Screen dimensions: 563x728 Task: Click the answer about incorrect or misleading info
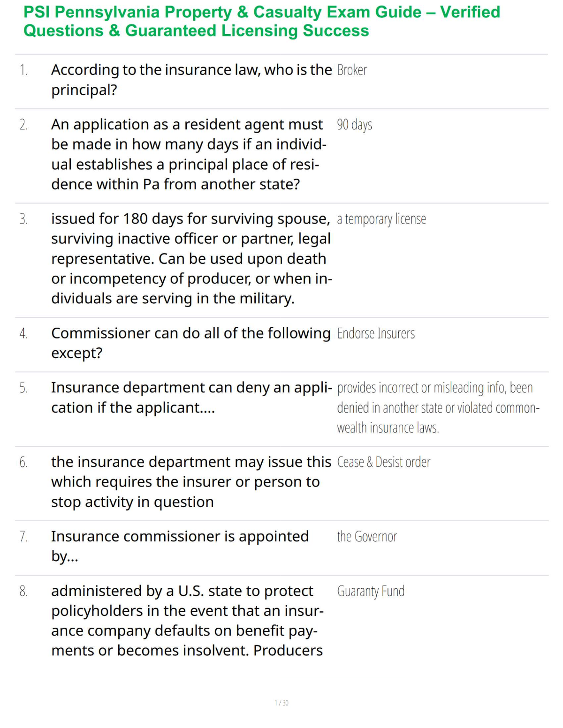coord(438,408)
